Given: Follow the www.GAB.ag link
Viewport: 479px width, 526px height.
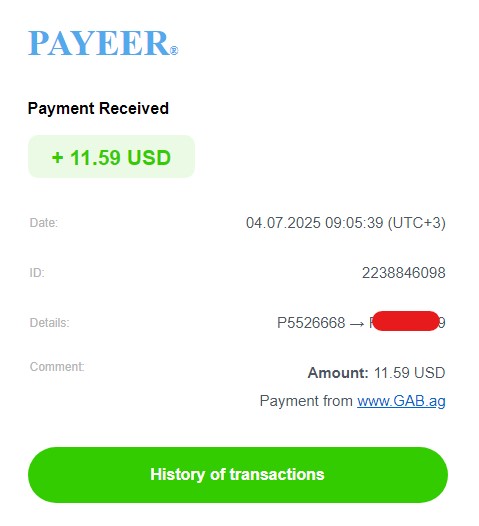Looking at the screenshot, I should click(401, 401).
